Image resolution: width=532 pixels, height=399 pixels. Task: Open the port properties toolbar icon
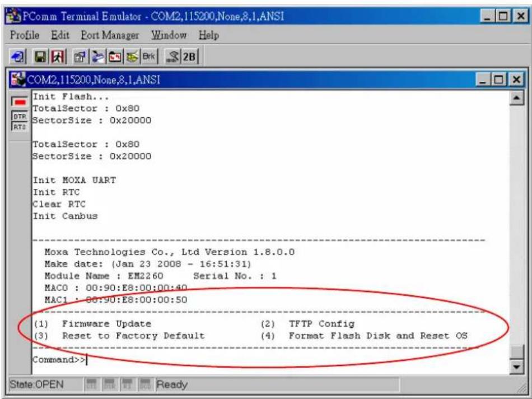(x=81, y=57)
